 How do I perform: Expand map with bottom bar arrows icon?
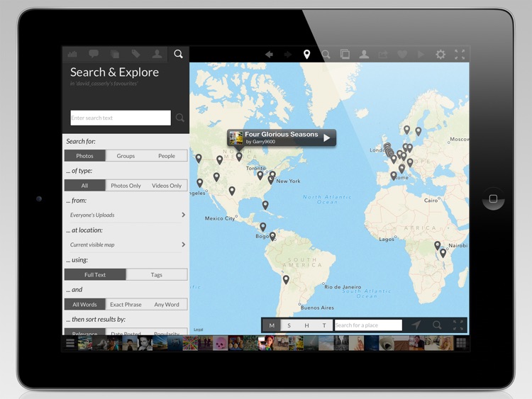(458, 325)
